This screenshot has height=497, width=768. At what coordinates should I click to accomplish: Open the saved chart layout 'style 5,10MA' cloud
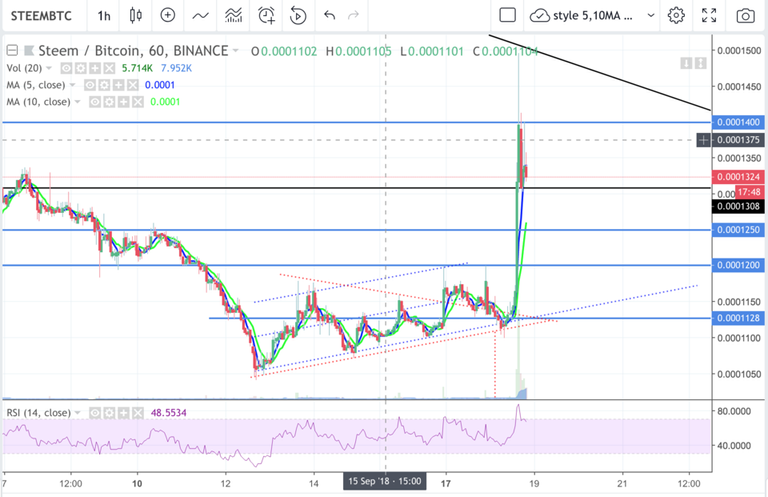pos(581,16)
